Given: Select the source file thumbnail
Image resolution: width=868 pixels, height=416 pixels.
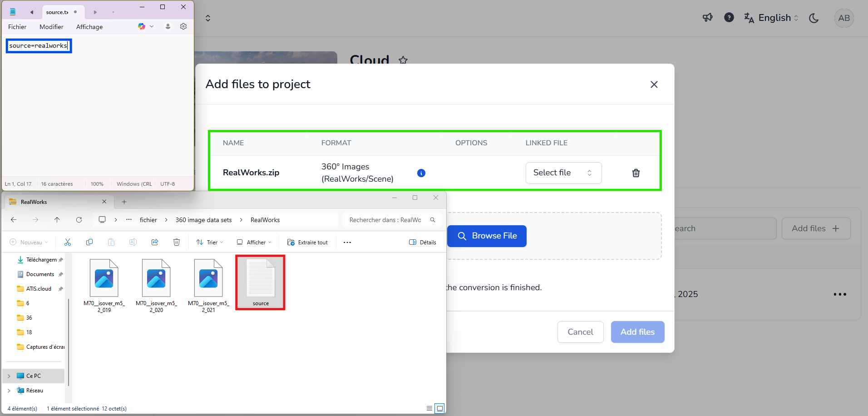Looking at the screenshot, I should coord(261,282).
